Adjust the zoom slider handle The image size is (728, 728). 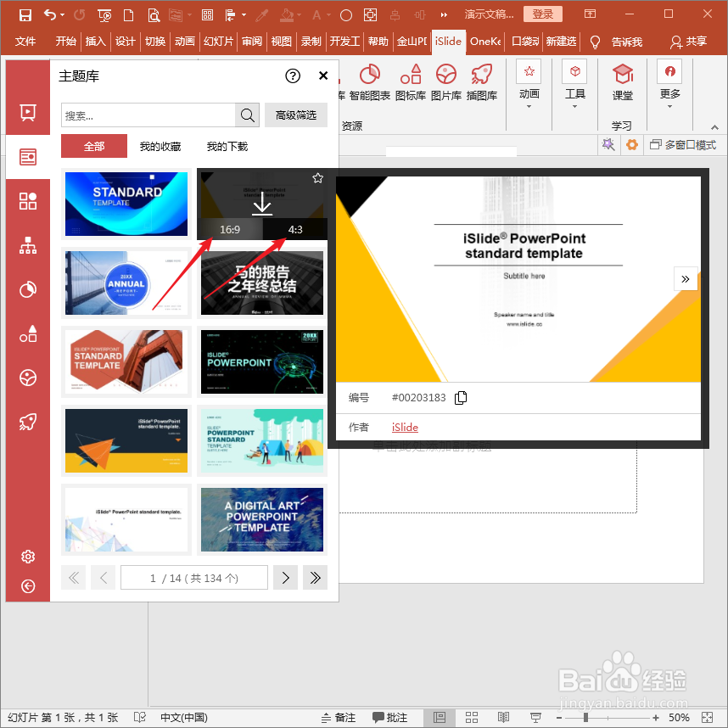(586, 717)
